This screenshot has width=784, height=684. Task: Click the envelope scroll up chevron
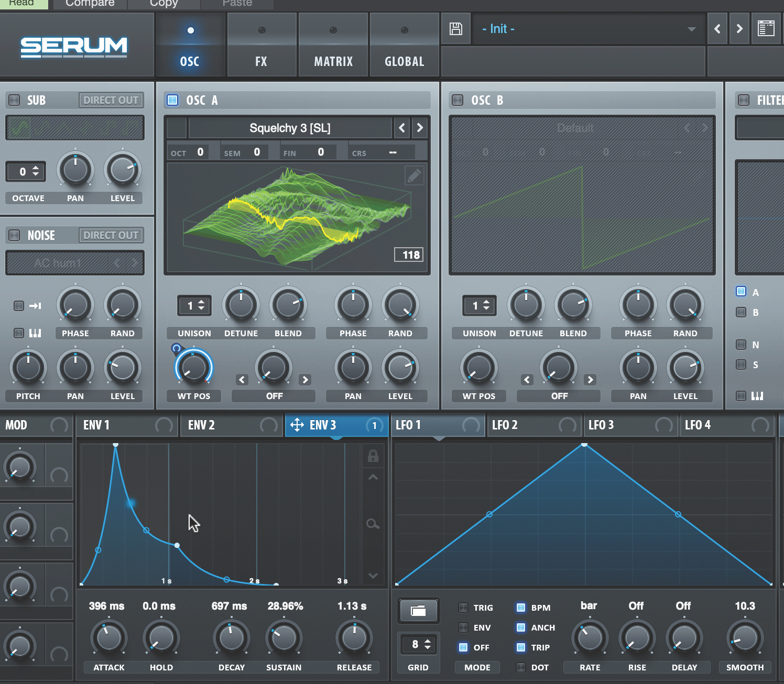(x=373, y=477)
